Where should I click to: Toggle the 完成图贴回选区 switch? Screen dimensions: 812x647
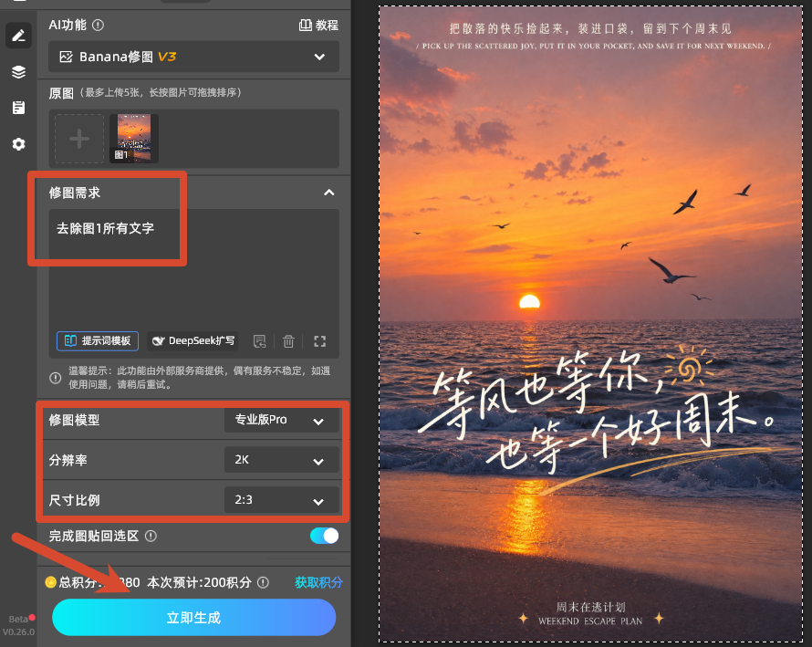[325, 536]
